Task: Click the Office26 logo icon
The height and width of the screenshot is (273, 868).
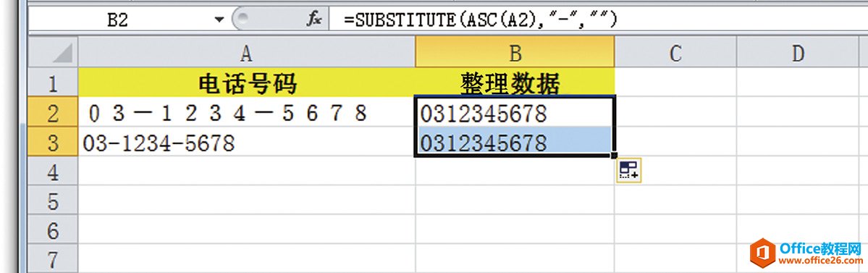Action: pyautogui.click(x=762, y=253)
